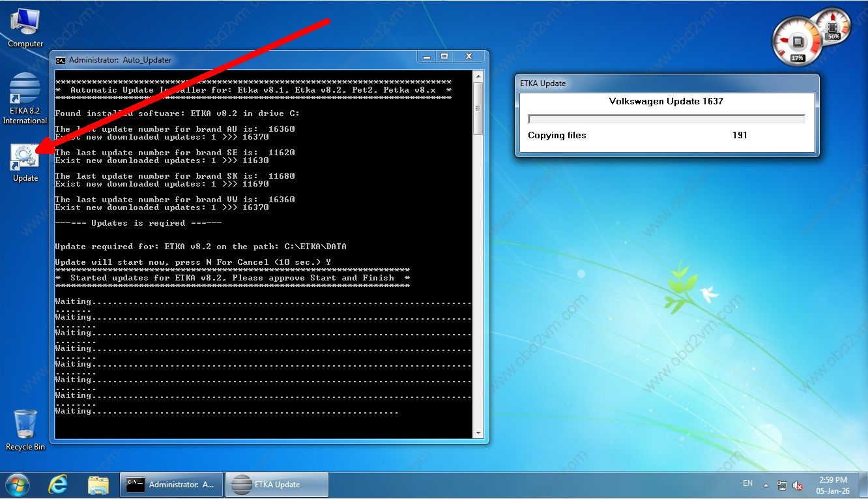Click the console scrollbar up arrow
Image resolution: width=868 pixels, height=499 pixels.
[478, 76]
